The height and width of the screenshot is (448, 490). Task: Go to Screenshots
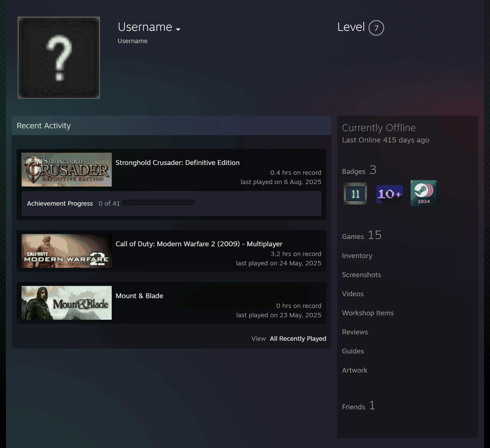[361, 275]
